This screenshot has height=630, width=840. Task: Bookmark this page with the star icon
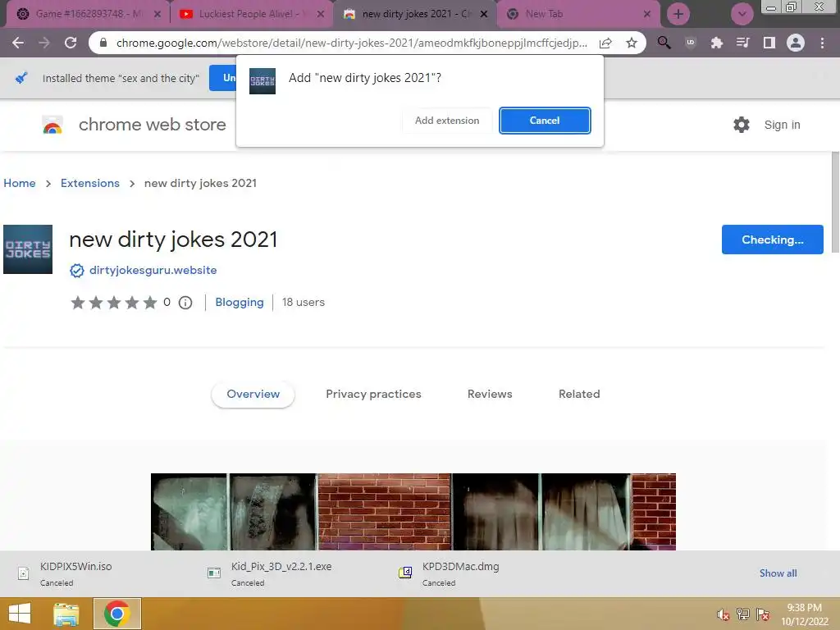[632, 43]
